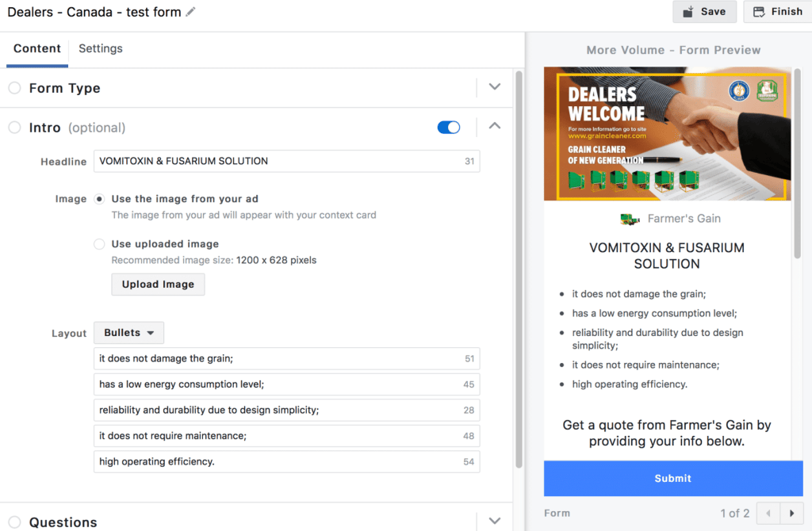Click the step circle beside Questions
812x531 pixels.
[14, 522]
